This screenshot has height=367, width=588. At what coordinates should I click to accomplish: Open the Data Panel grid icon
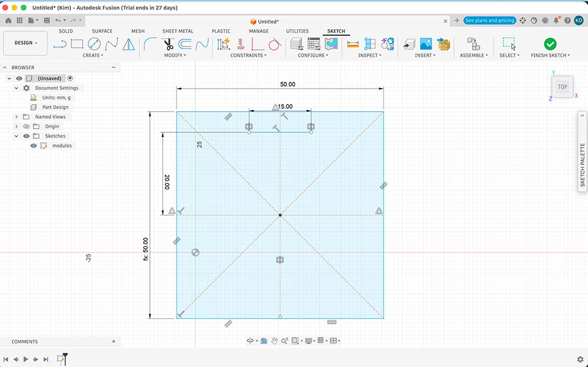pyautogui.click(x=19, y=21)
